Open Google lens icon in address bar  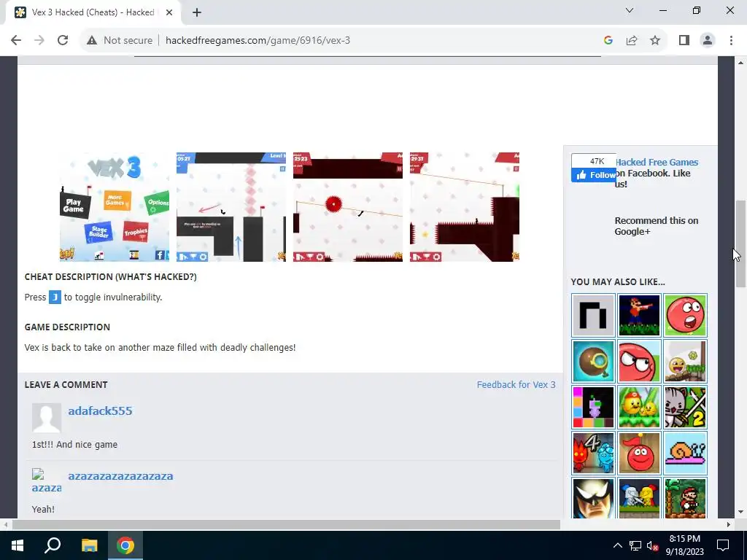click(608, 41)
